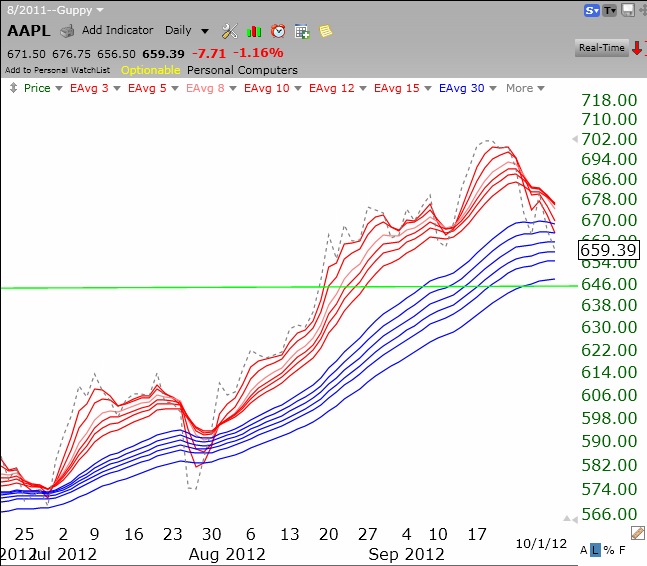Set an alert with the alarm clock icon
This screenshot has height=566, width=647.
(x=278, y=31)
